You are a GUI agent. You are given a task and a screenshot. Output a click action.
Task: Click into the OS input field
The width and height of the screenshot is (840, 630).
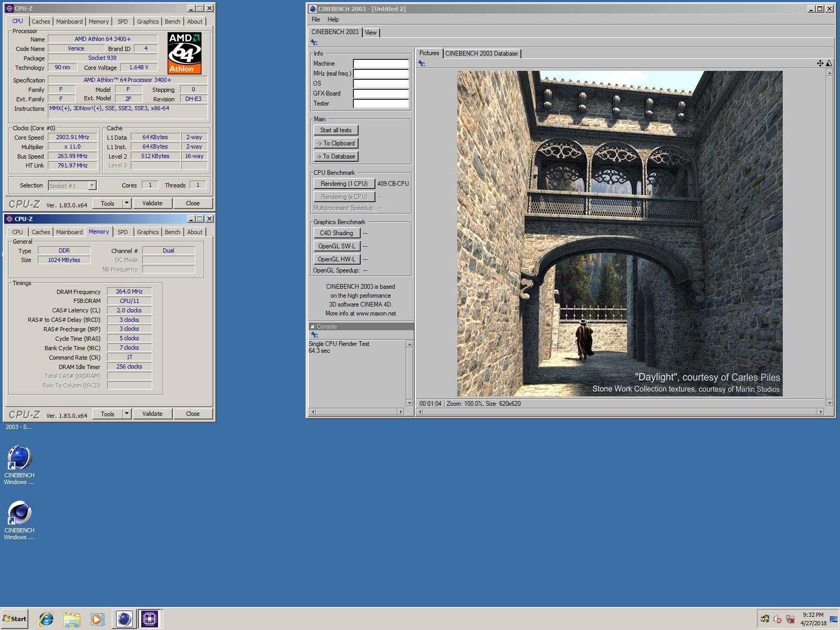381,83
